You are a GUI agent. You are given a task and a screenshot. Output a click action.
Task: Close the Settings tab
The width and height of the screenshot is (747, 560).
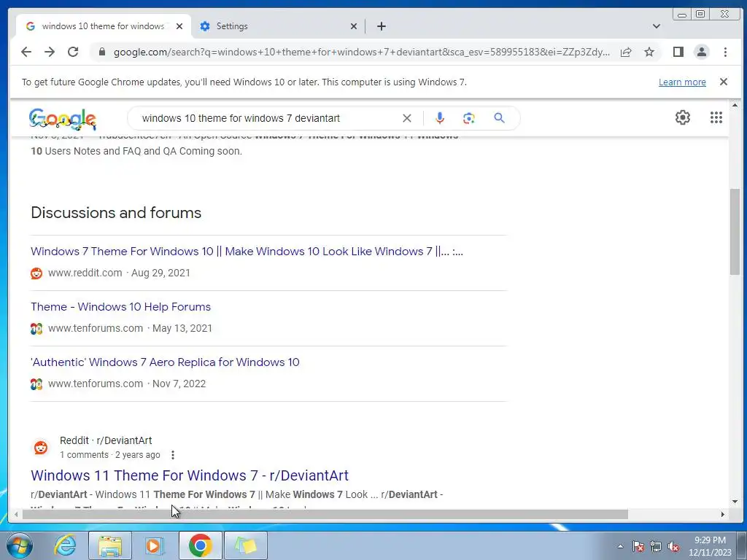(354, 26)
